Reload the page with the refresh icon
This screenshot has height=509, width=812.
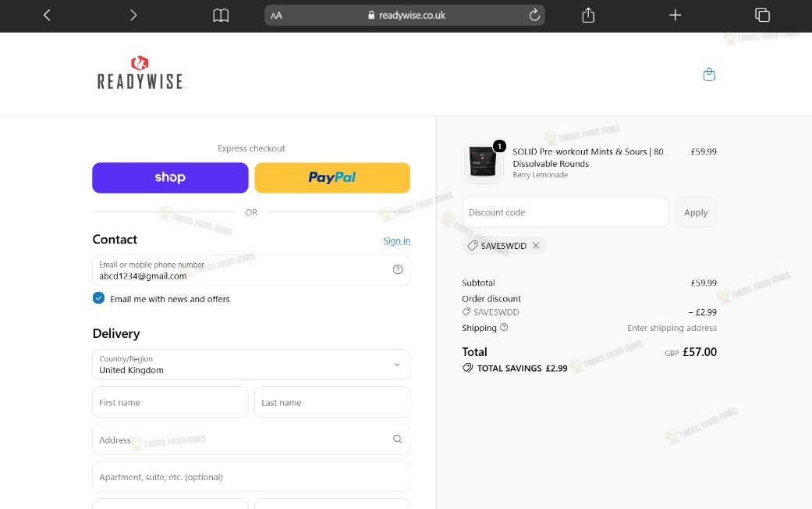(534, 15)
